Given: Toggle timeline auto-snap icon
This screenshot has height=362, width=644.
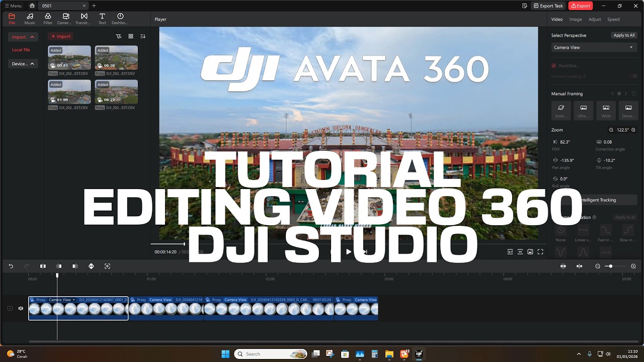Looking at the screenshot, I should pyautogui.click(x=563, y=266).
